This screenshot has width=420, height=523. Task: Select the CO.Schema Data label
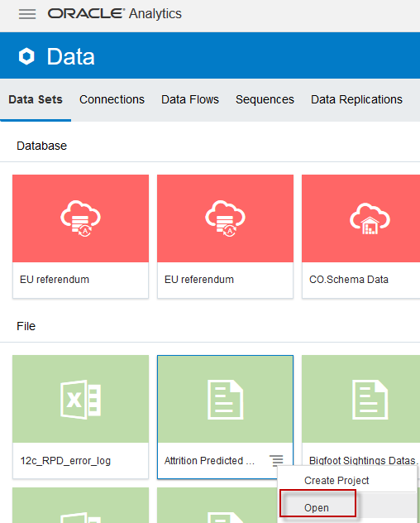coord(349,279)
